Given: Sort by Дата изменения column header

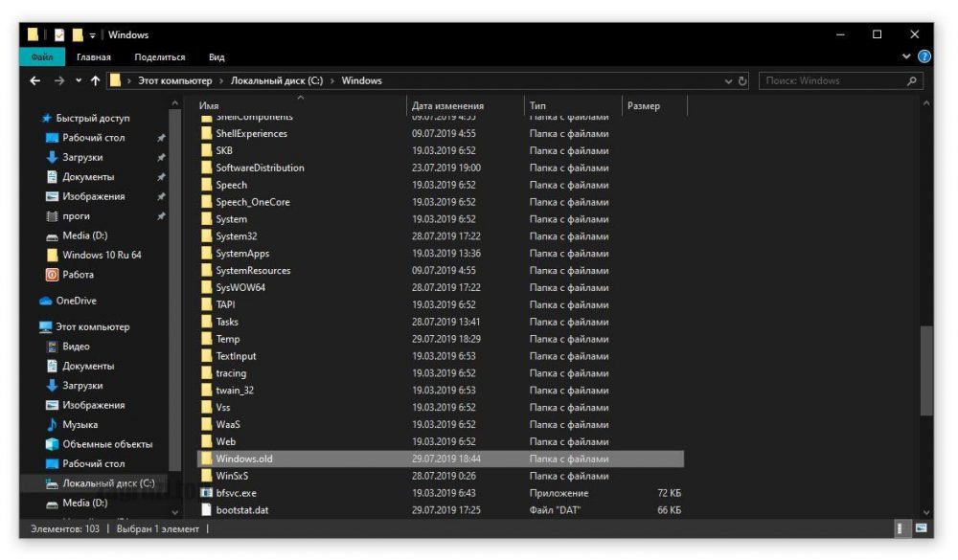Looking at the screenshot, I should (447, 106).
